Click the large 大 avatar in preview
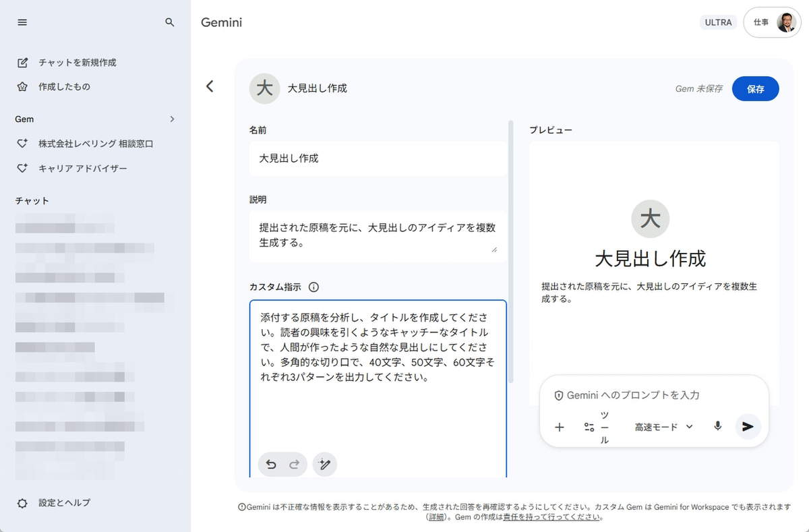The height and width of the screenshot is (532, 809). (x=650, y=218)
